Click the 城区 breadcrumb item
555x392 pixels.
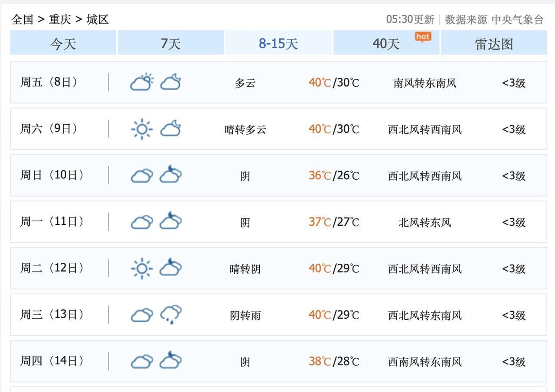(98, 19)
